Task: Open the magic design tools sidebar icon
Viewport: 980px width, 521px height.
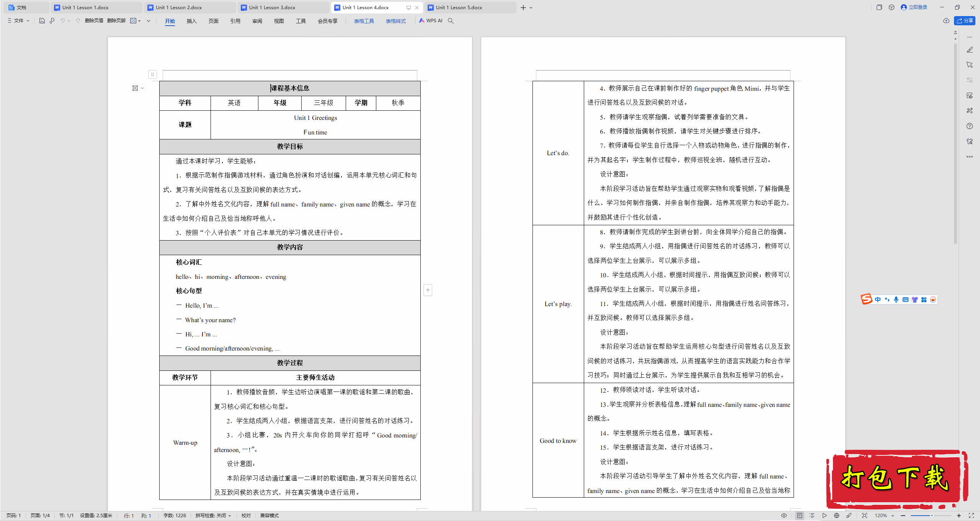Action: coord(970,111)
